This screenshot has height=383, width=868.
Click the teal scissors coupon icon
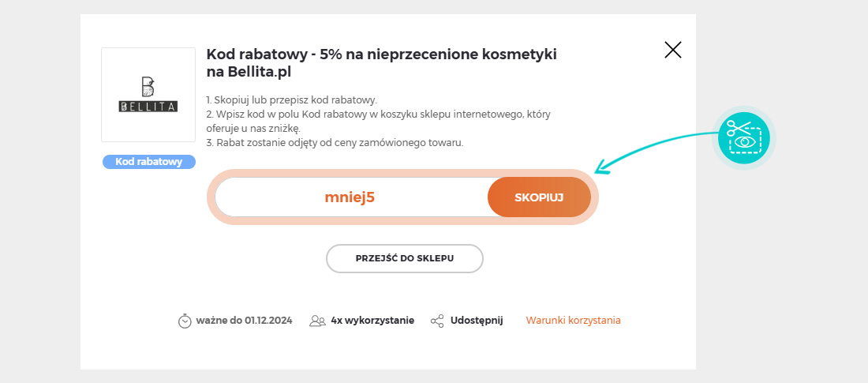[x=744, y=138]
